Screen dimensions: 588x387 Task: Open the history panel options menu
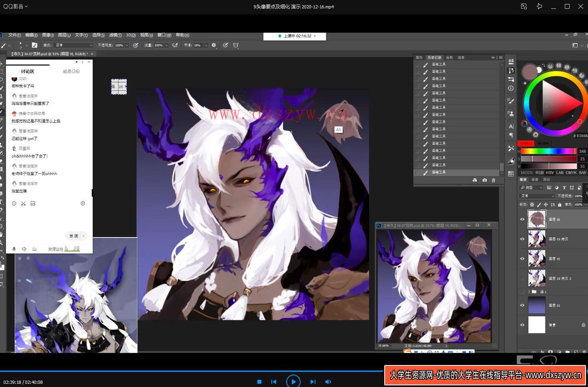click(x=501, y=58)
